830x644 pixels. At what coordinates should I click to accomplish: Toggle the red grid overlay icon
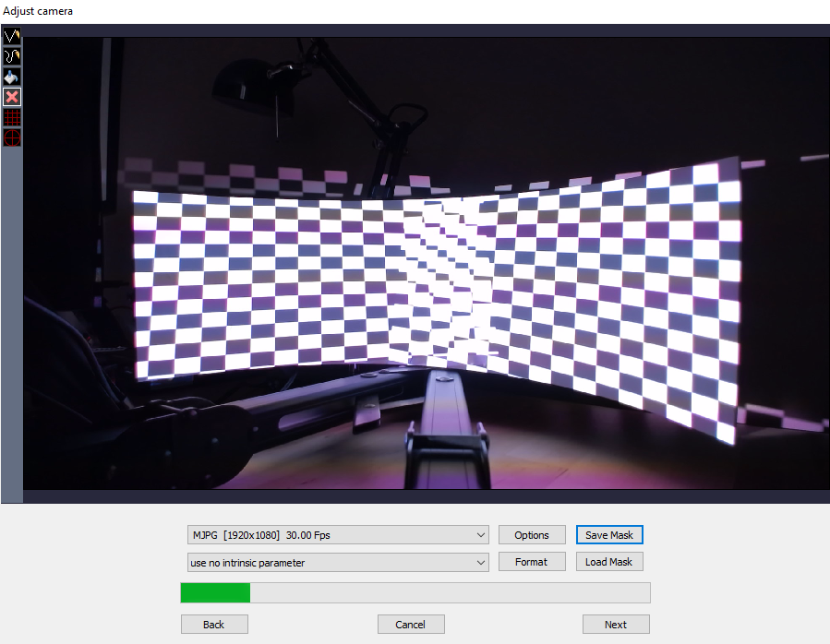click(x=12, y=117)
